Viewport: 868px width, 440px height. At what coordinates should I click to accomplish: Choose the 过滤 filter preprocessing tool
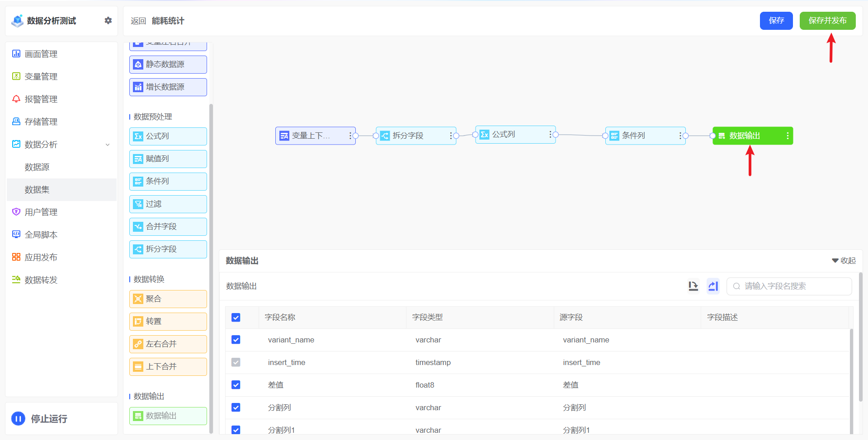(154, 204)
